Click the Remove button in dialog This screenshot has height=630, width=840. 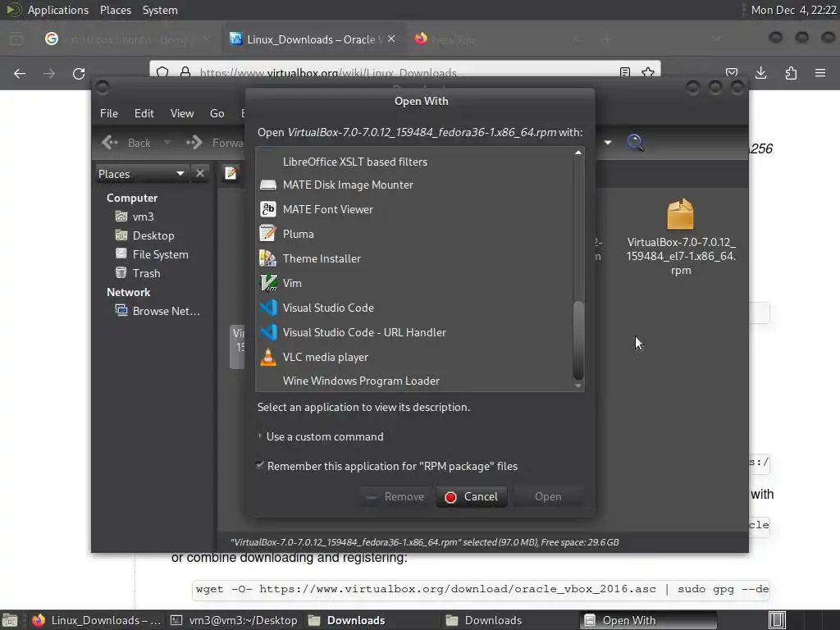395,497
